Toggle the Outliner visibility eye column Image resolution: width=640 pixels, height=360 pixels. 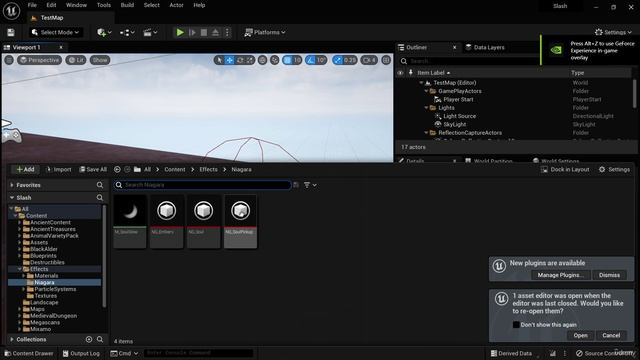coord(400,73)
